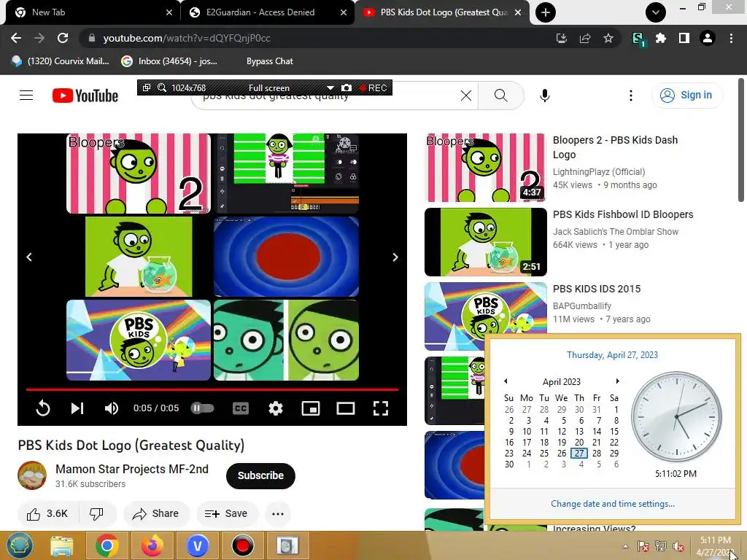747x560 pixels.
Task: Run search with the magnifier button
Action: click(500, 96)
